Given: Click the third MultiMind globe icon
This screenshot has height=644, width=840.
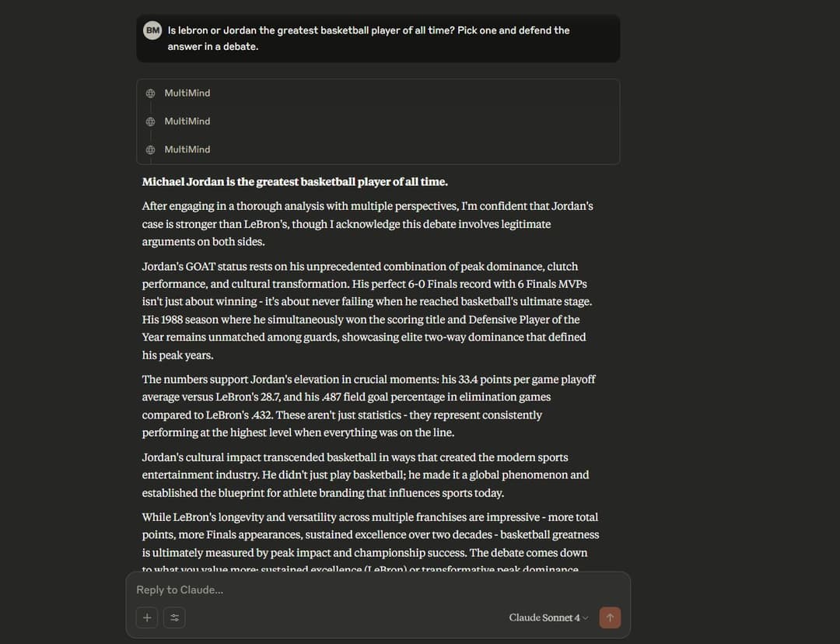Looking at the screenshot, I should click(x=150, y=149).
